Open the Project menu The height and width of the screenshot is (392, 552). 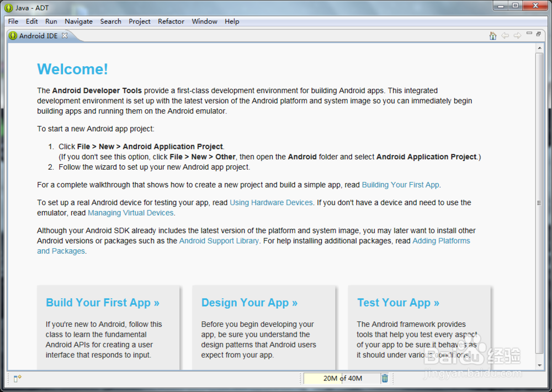pyautogui.click(x=140, y=22)
